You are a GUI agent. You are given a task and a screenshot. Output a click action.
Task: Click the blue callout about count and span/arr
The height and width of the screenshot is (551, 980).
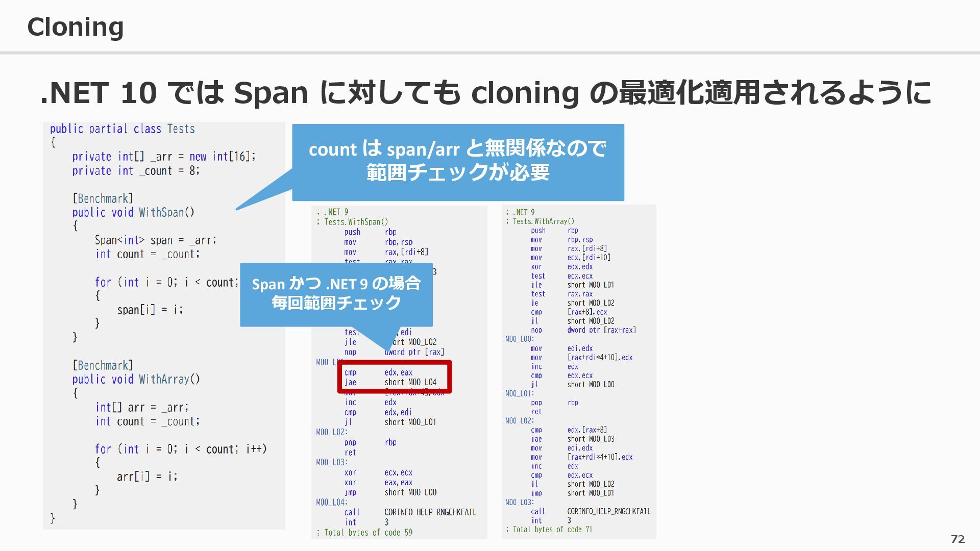(x=457, y=161)
